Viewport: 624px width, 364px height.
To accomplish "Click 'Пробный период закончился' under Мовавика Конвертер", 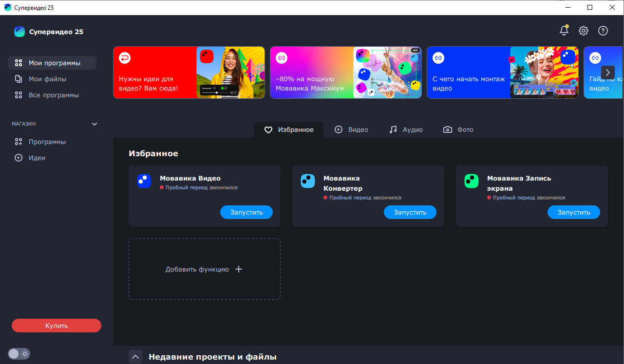I will (365, 198).
